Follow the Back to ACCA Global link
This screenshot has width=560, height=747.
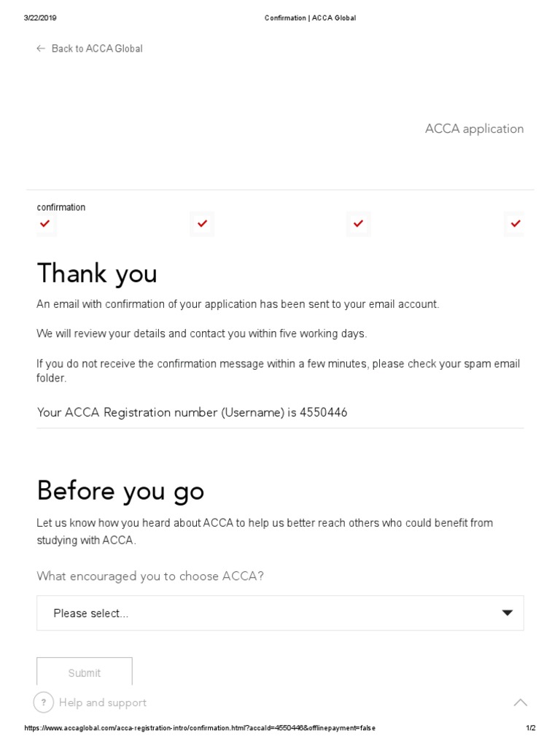point(97,49)
